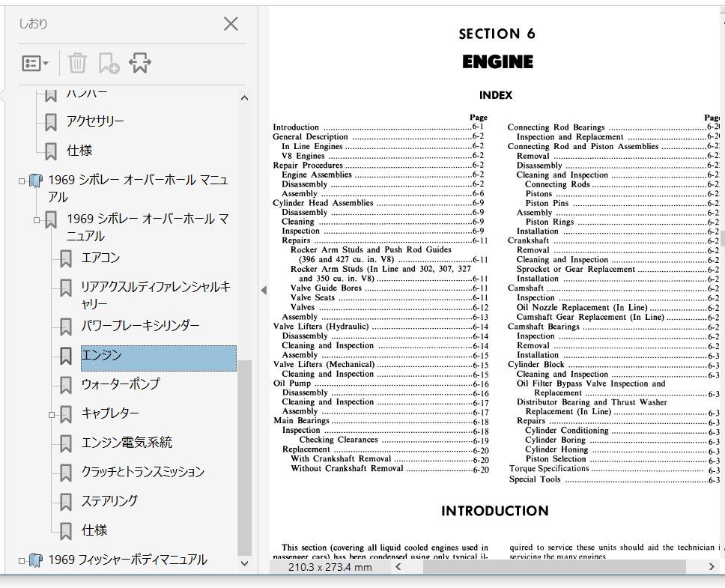Open the エアコン bookmark

click(x=101, y=258)
